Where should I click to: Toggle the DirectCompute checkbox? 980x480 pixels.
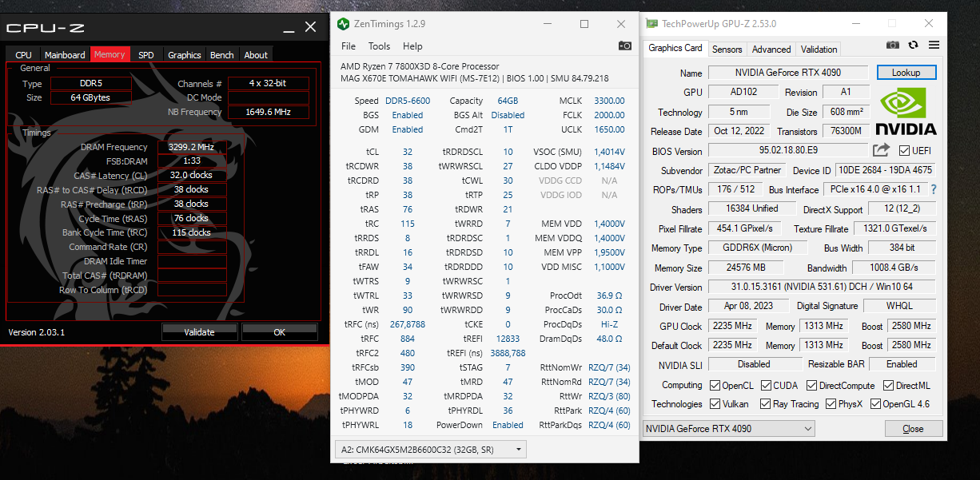(x=811, y=385)
